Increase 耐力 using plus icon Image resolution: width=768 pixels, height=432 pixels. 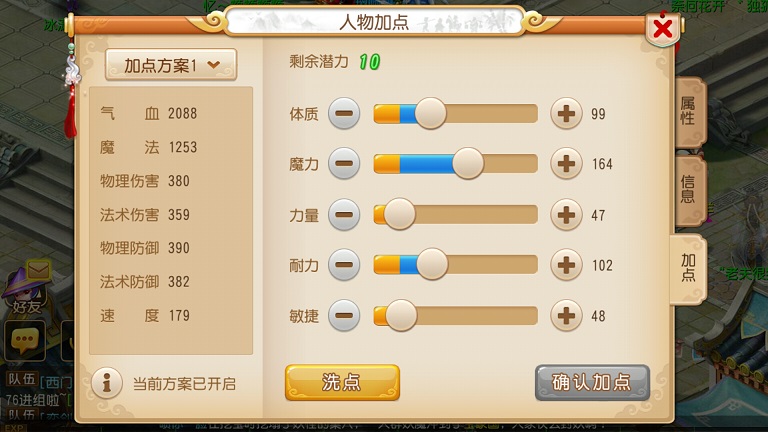point(566,265)
